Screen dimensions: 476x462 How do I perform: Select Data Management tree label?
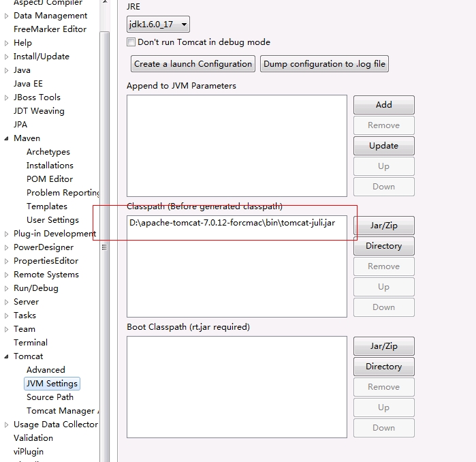point(50,16)
